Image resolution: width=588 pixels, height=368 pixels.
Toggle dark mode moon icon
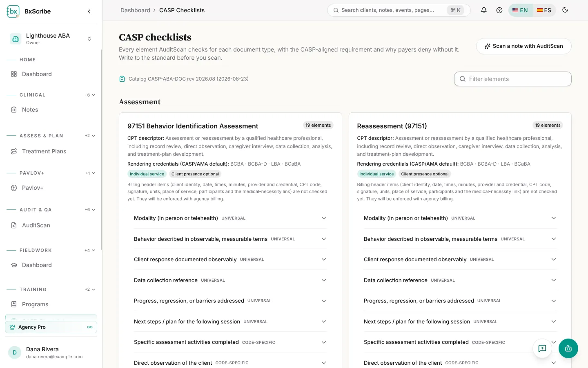(565, 10)
